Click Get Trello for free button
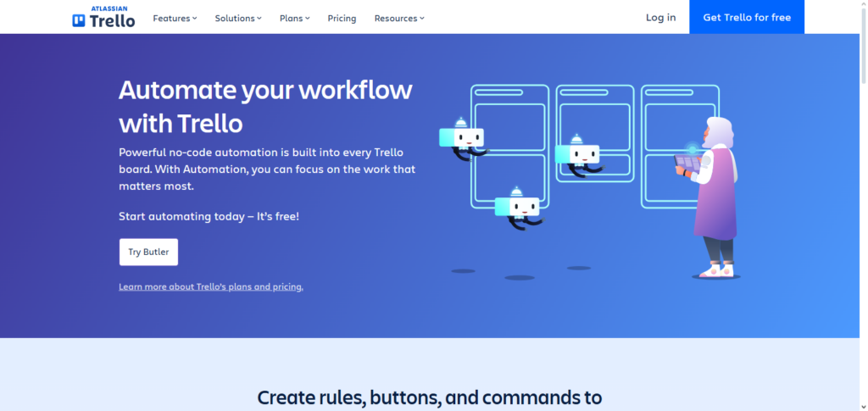 click(x=747, y=17)
